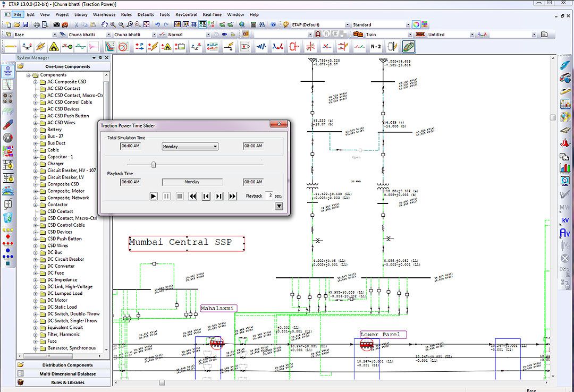Click the fast-forward playback button
574x392 pixels.
[232, 196]
